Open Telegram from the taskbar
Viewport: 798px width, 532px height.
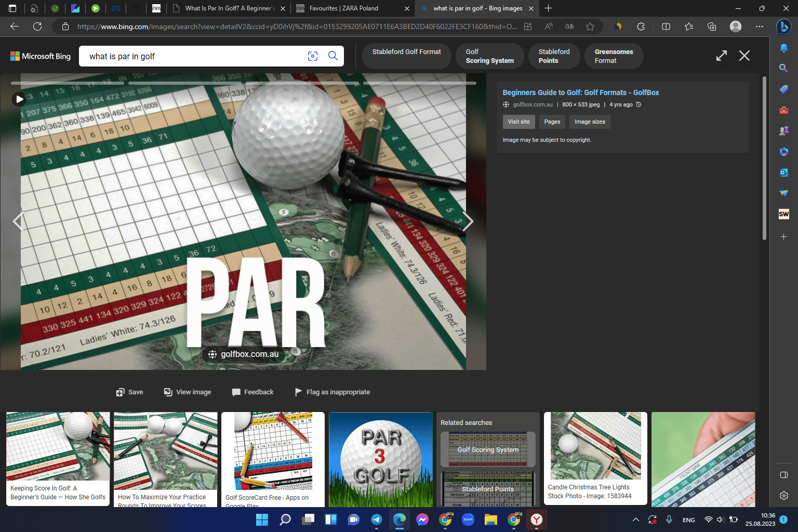[x=377, y=520]
